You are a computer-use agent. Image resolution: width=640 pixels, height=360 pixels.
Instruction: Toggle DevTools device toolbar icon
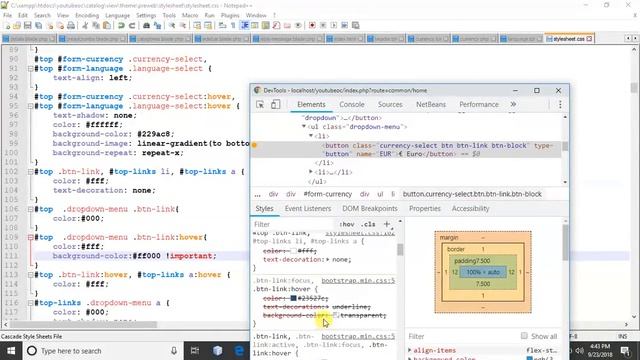tap(276, 104)
